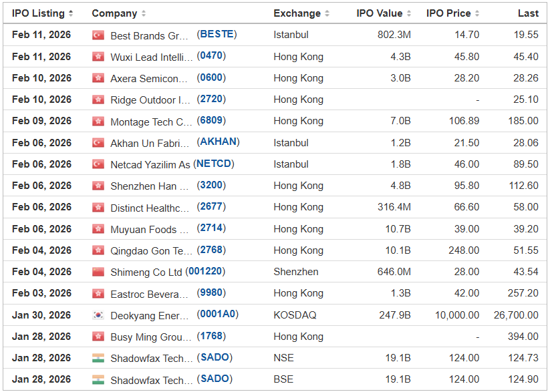Click Hong Kong flag beside Qingdao Gon Te…
Image resolution: width=550 pixels, height=392 pixels.
[98, 250]
